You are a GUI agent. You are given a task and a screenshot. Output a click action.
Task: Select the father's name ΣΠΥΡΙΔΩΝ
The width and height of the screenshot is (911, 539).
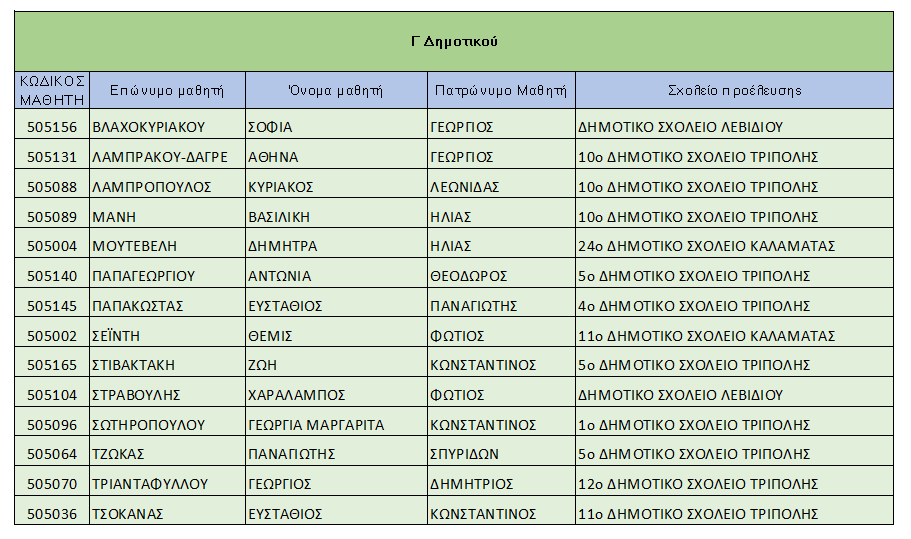[x=465, y=454]
